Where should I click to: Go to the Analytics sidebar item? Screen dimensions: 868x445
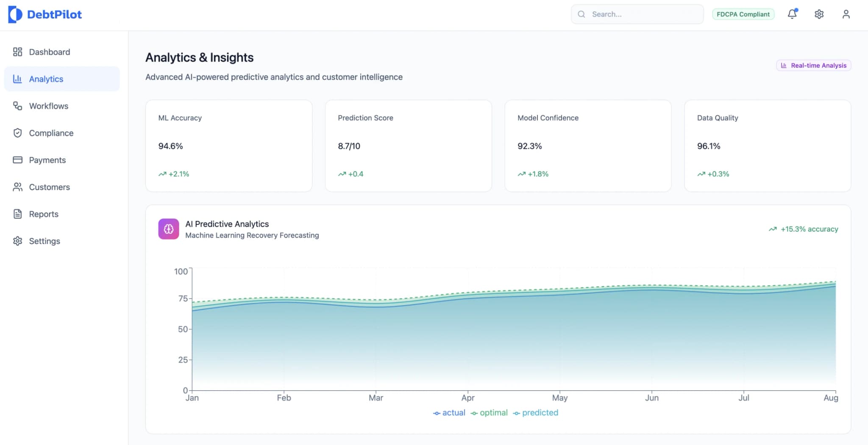62,79
